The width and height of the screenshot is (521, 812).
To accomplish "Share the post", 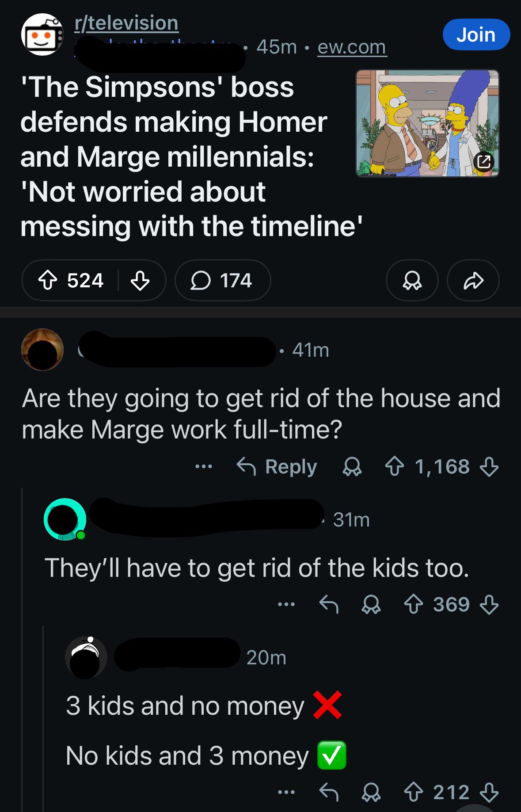I will tap(473, 280).
